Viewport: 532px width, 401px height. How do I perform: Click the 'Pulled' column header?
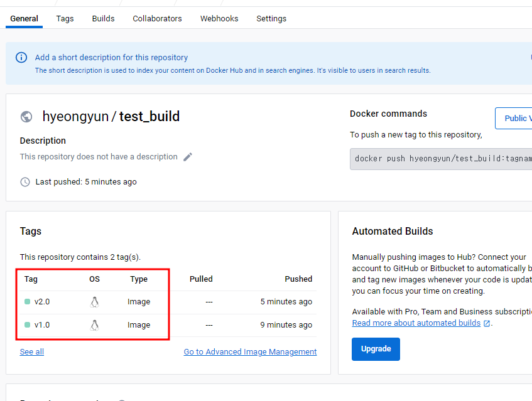(201, 279)
